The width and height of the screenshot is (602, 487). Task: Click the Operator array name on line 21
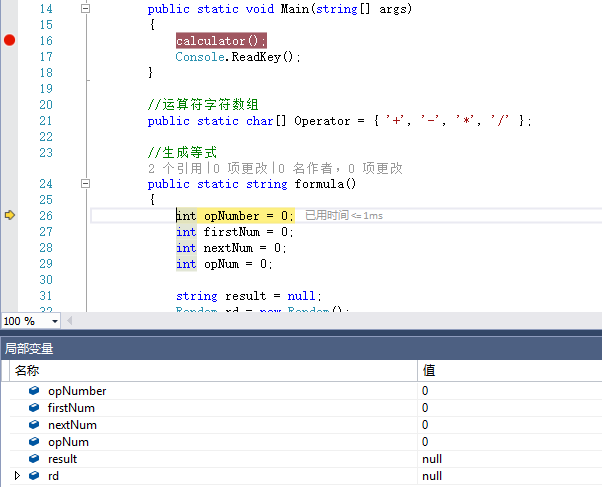click(x=322, y=121)
